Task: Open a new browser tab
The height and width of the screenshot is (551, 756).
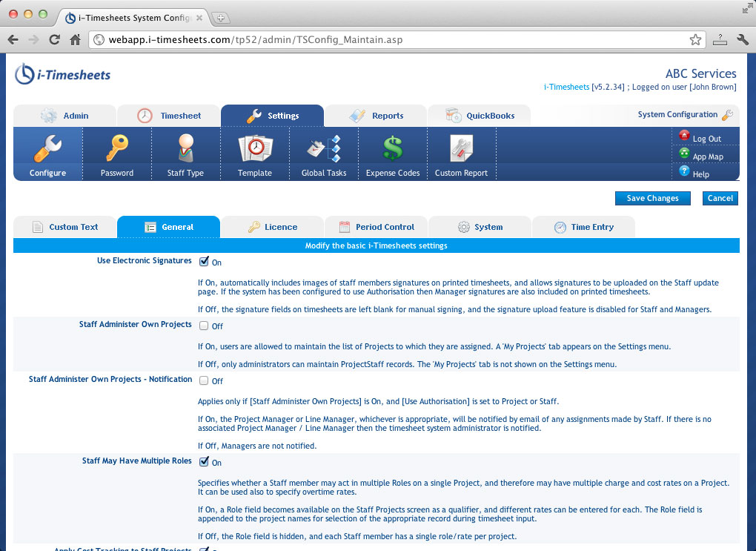Action: point(220,18)
